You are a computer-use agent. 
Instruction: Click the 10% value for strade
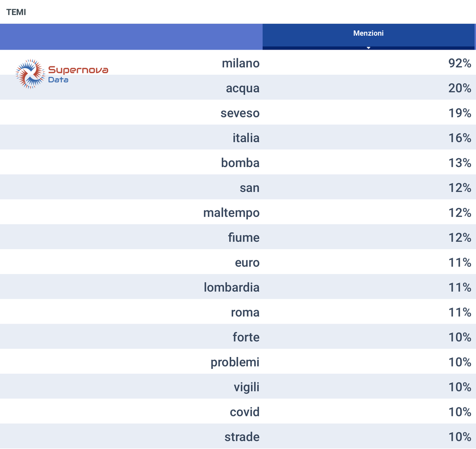coord(460,437)
